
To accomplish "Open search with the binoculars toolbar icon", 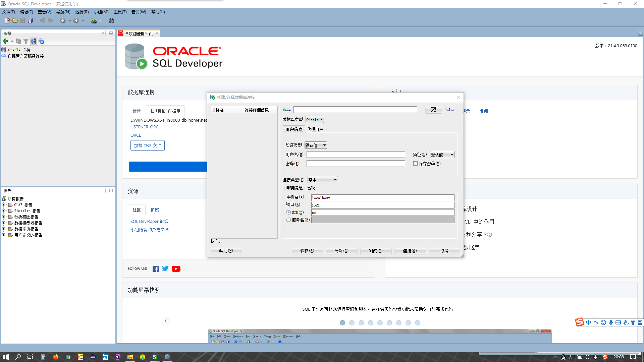I will 111,20.
